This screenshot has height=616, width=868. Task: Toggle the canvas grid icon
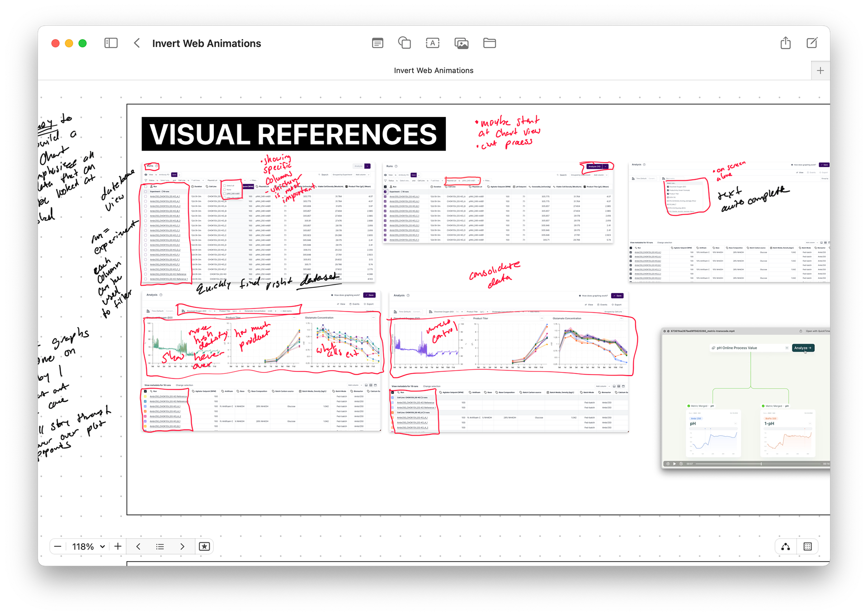coord(807,546)
